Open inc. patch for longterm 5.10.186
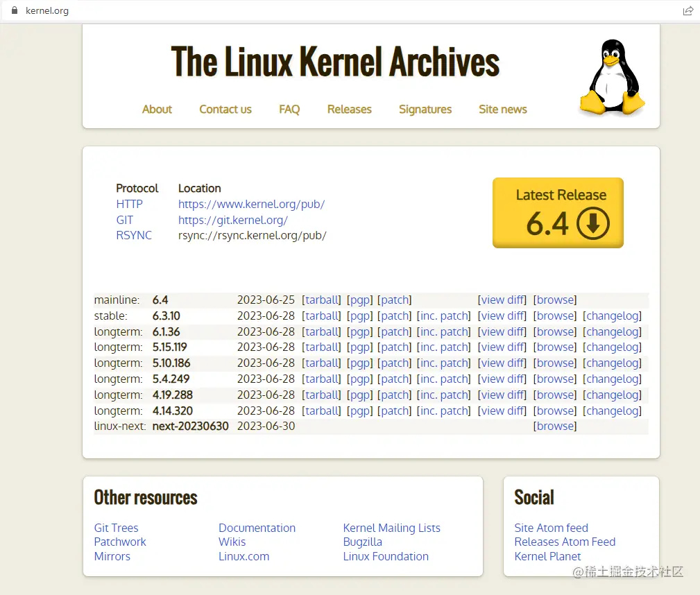Screen dimensions: 700x595 (x=444, y=363)
